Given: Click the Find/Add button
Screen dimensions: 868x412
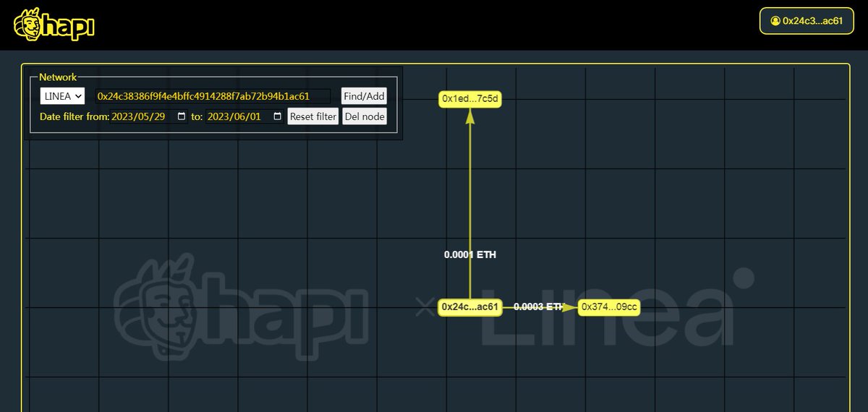Looking at the screenshot, I should pos(364,96).
